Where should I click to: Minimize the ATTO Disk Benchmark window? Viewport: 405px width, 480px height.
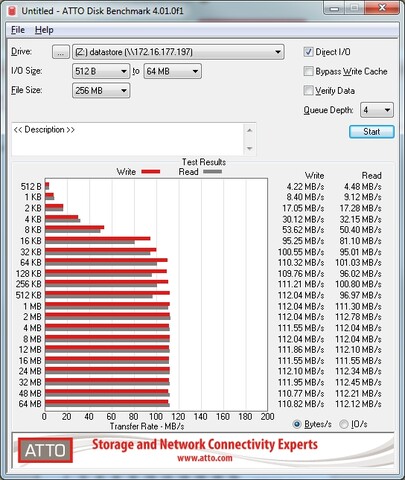coord(334,8)
